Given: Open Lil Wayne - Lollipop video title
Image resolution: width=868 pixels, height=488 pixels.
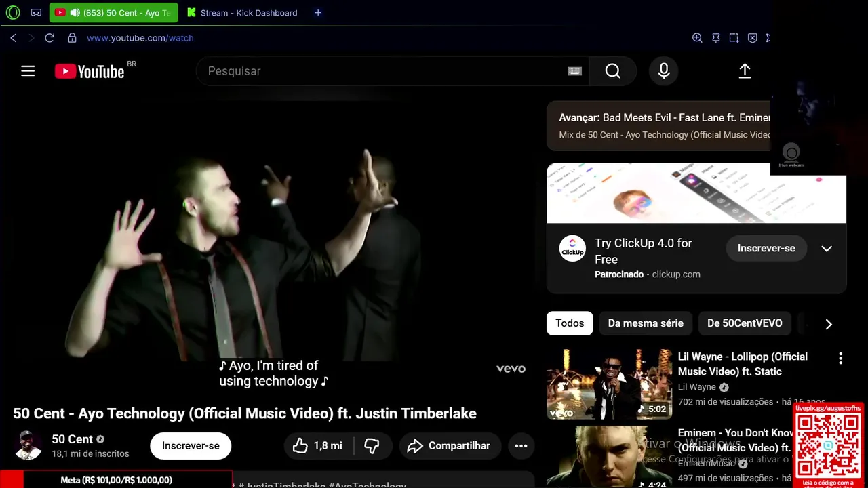Looking at the screenshot, I should (x=743, y=364).
